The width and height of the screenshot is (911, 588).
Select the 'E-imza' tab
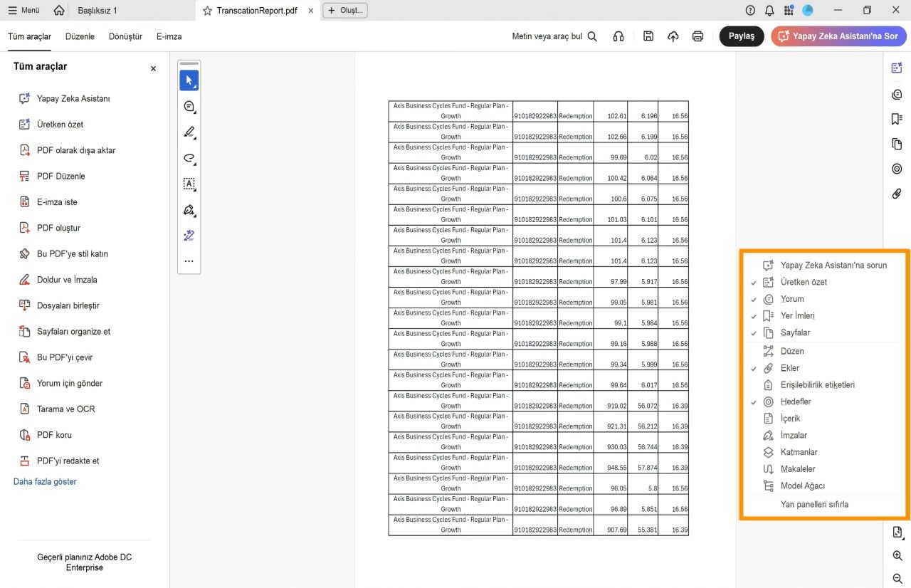point(169,36)
